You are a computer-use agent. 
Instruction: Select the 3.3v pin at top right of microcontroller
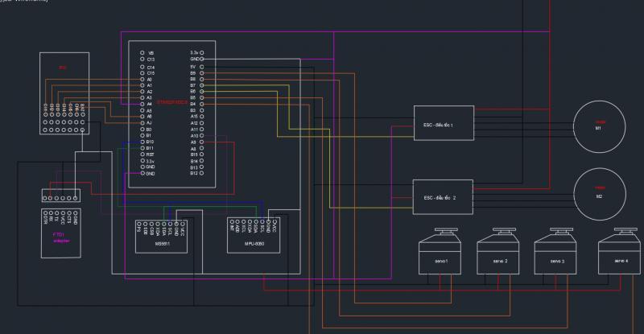pos(194,52)
